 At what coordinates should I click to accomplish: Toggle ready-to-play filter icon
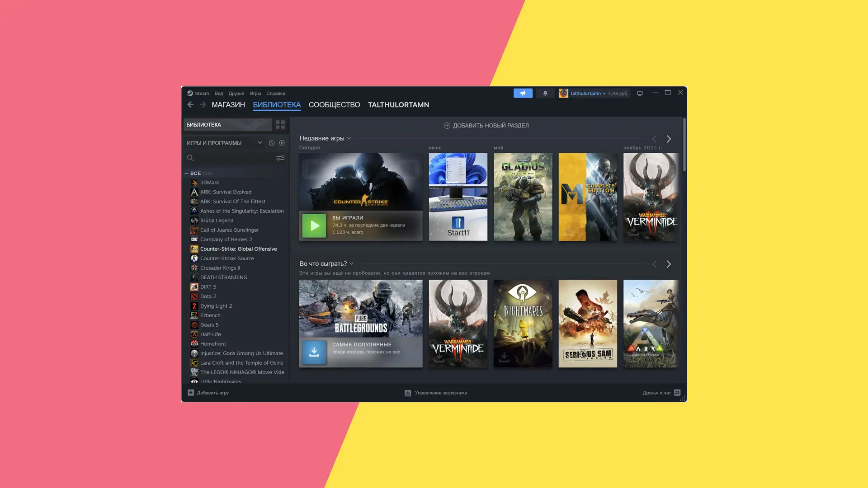coord(282,143)
